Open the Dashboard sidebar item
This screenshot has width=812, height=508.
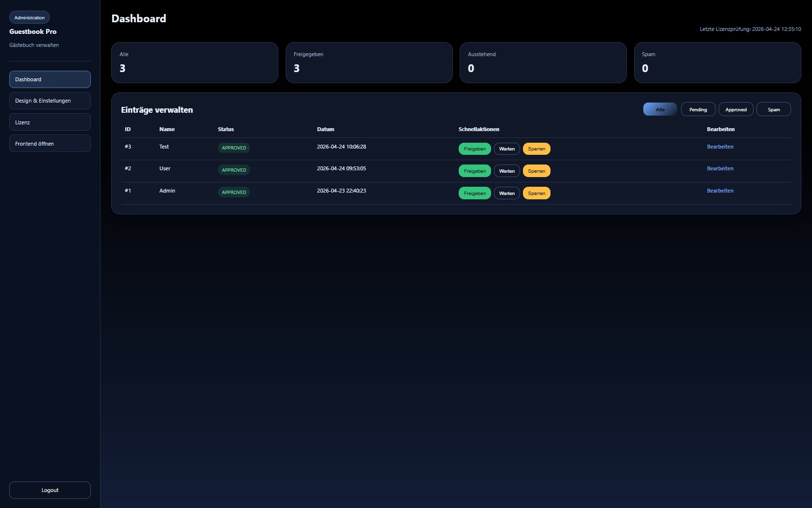50,79
